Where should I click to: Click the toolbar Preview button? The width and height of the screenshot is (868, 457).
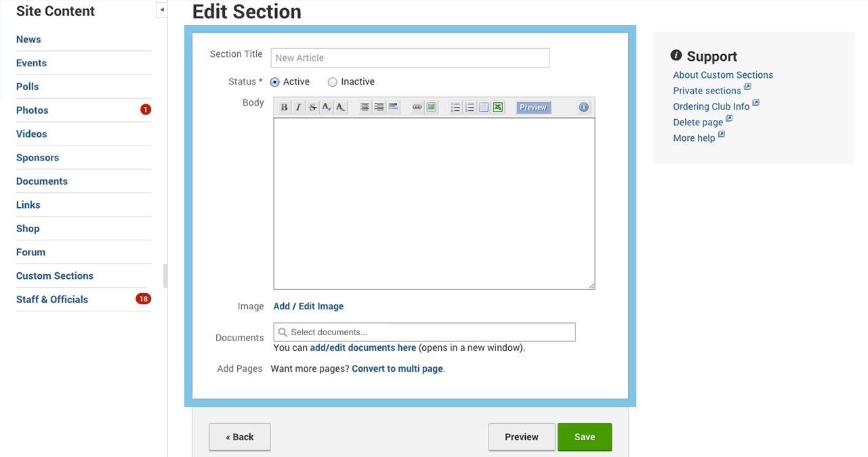pyautogui.click(x=533, y=108)
